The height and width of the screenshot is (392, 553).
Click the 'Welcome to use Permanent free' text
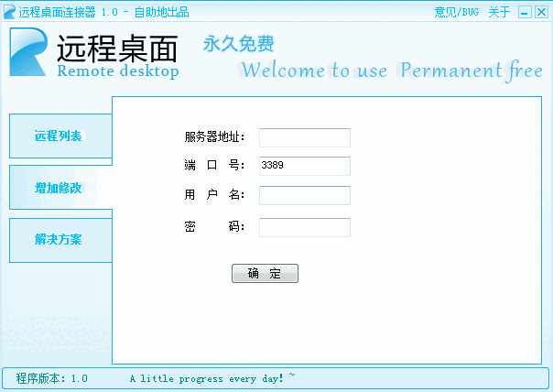click(x=392, y=71)
